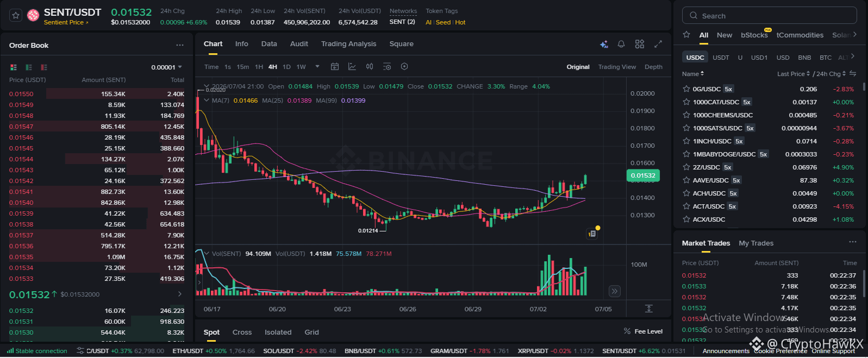868x358 pixels.
Task: Favorite the 1000CAT/USDC pair
Action: click(686, 102)
